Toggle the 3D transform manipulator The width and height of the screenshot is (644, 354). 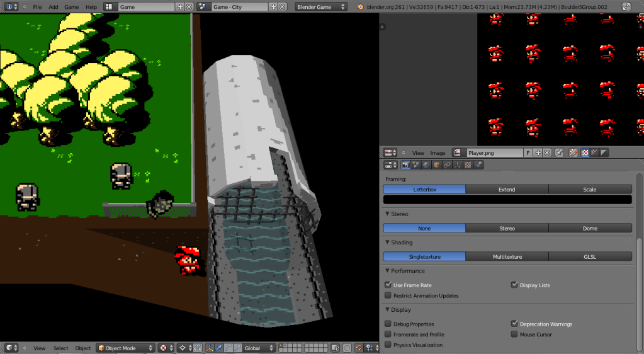pyautogui.click(x=210, y=348)
